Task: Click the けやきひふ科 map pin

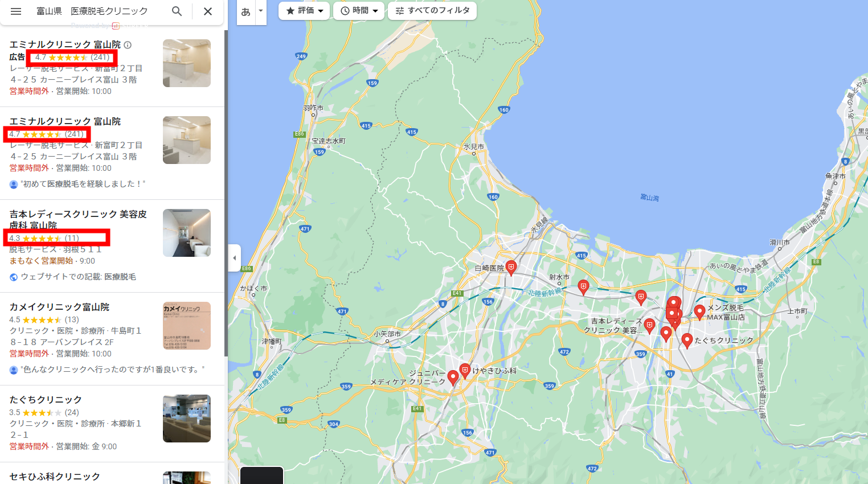Action: (x=465, y=371)
